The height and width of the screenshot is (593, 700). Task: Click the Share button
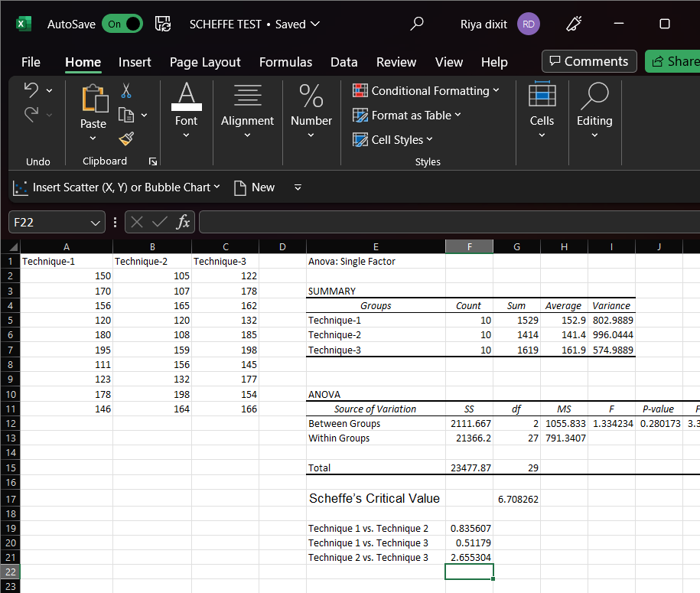coord(673,61)
